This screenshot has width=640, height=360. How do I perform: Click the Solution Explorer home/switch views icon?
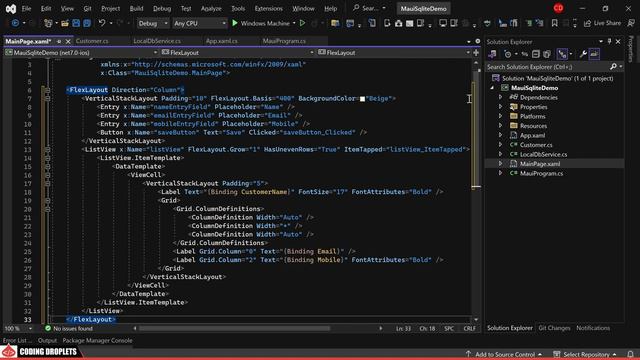(493, 54)
